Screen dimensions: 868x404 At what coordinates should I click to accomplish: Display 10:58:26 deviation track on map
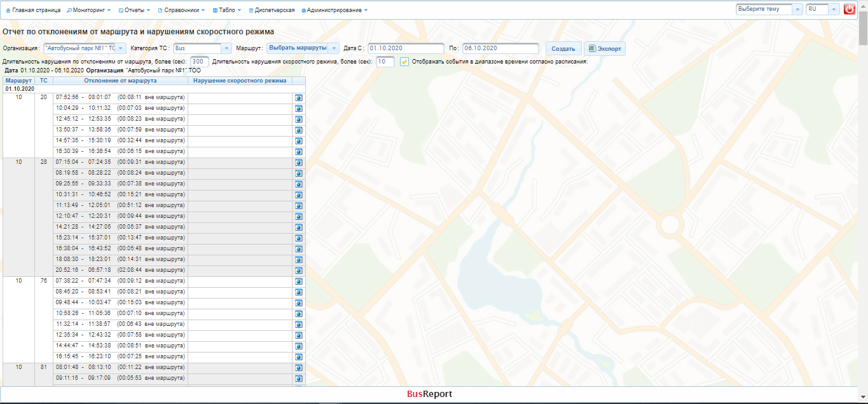pos(299,314)
